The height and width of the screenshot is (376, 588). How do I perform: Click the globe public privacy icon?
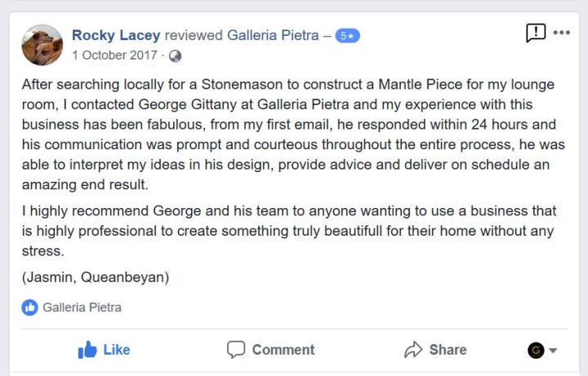(x=175, y=56)
